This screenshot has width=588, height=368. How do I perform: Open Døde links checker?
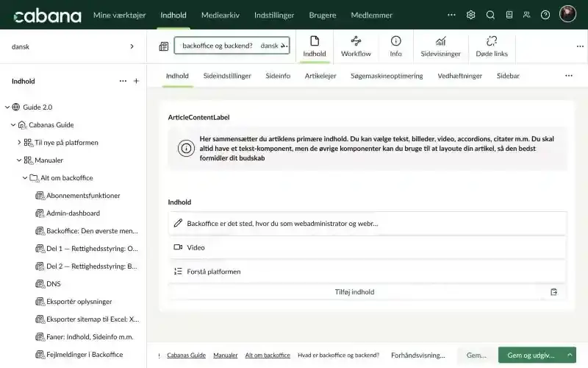click(x=492, y=46)
